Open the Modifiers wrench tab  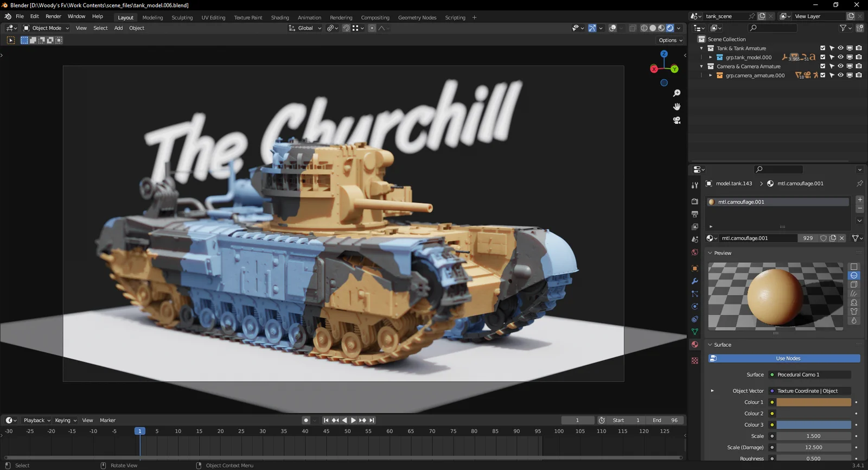tap(694, 281)
